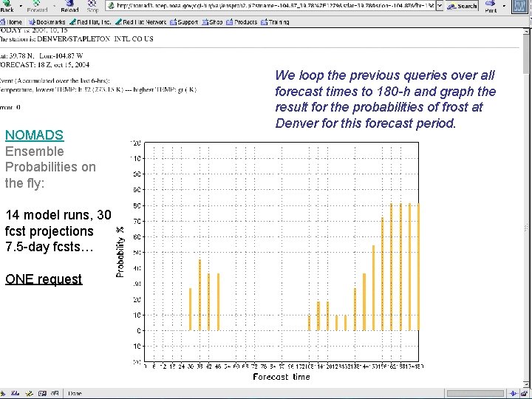532x399 pixels.
Task: Click the Stop loading button
Action: tap(92, 6)
